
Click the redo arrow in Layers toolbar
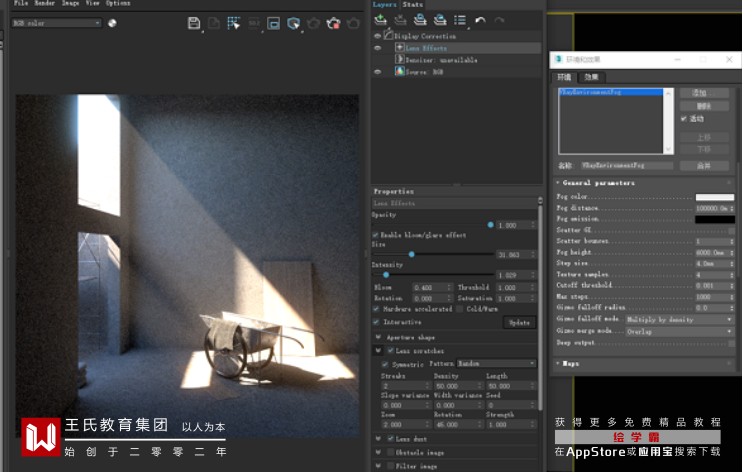coord(499,20)
